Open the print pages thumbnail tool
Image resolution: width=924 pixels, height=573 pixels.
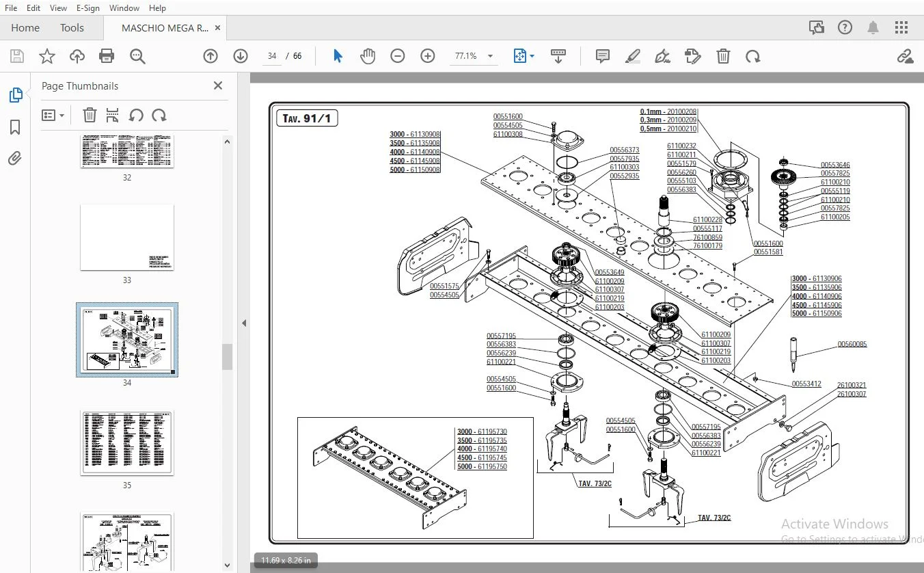click(113, 116)
